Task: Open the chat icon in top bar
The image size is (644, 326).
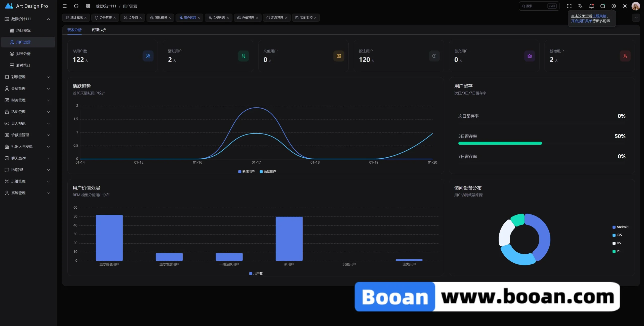Action: coord(602,6)
